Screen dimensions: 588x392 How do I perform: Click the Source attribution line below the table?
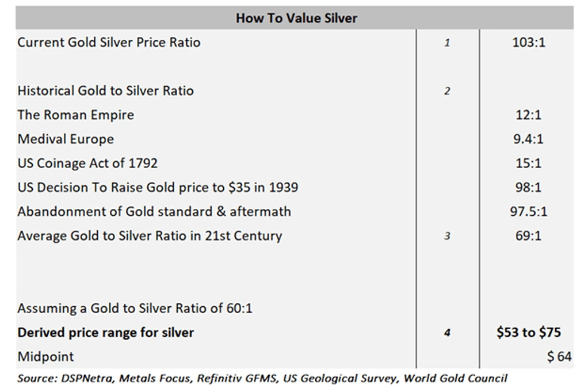pyautogui.click(x=262, y=379)
